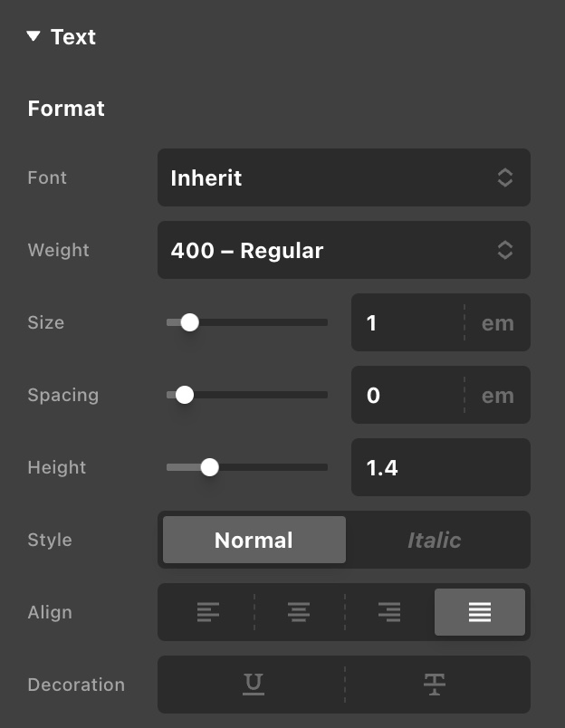Apply underline text decoration
565x728 pixels.
tap(254, 685)
